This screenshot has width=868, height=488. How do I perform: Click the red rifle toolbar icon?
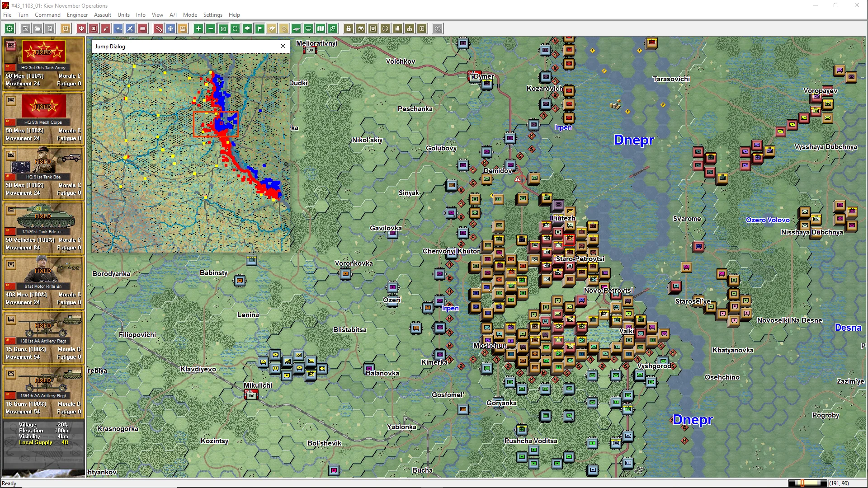click(158, 28)
